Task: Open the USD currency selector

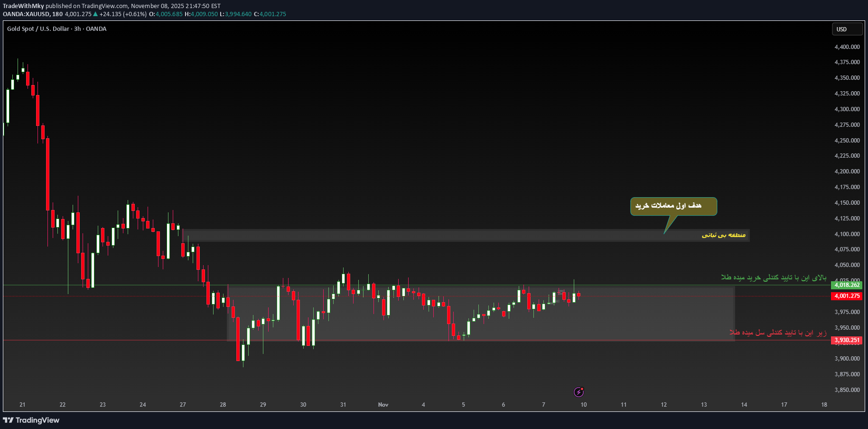Action: pyautogui.click(x=847, y=29)
